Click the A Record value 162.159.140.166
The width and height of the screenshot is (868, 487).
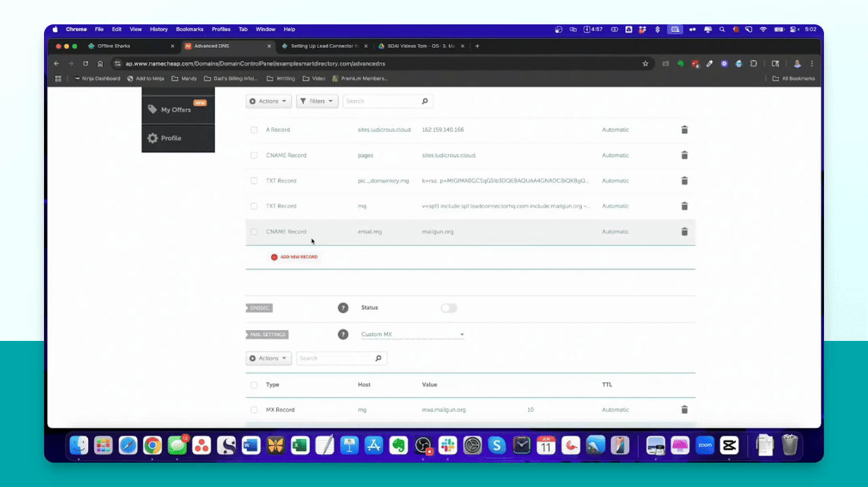[x=443, y=130]
